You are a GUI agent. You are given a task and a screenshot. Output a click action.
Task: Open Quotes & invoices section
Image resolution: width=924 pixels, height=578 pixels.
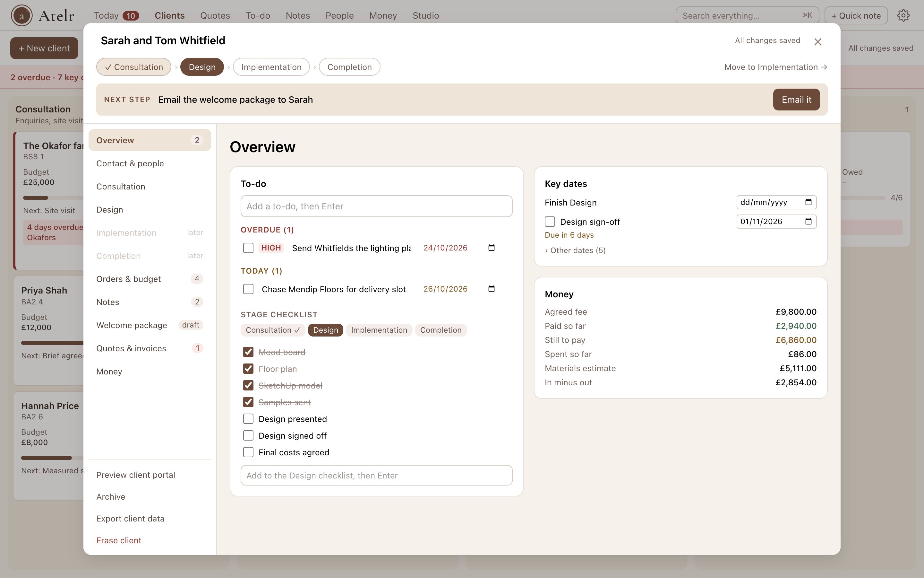coord(150,348)
